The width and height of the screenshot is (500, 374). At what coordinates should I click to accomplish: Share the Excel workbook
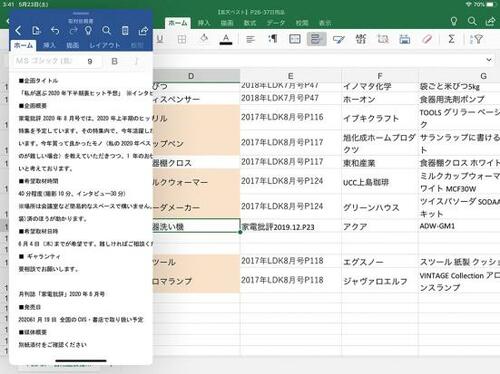pyautogui.click(x=490, y=22)
